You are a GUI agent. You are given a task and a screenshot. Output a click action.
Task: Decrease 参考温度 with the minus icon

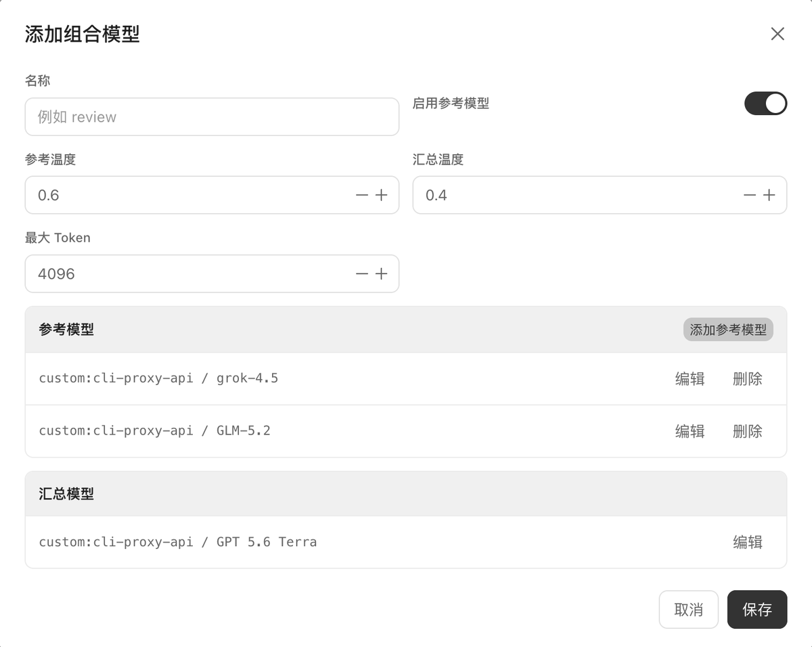[x=362, y=196]
